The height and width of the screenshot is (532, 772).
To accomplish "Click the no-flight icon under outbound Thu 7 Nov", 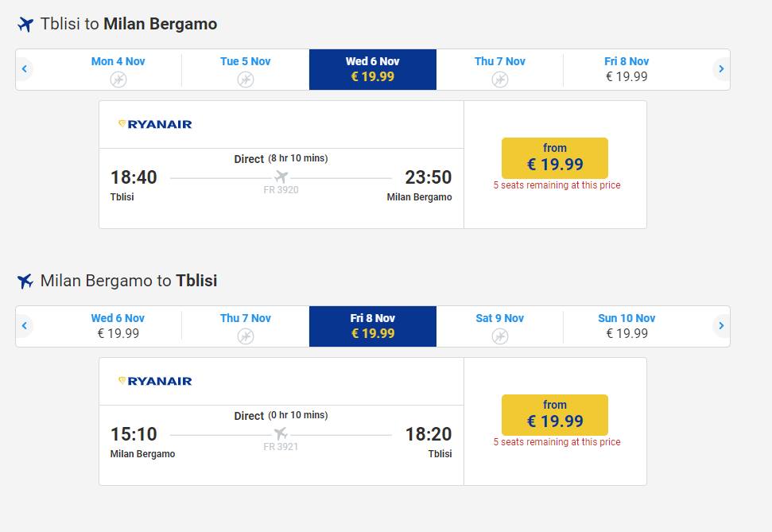I will coord(500,80).
